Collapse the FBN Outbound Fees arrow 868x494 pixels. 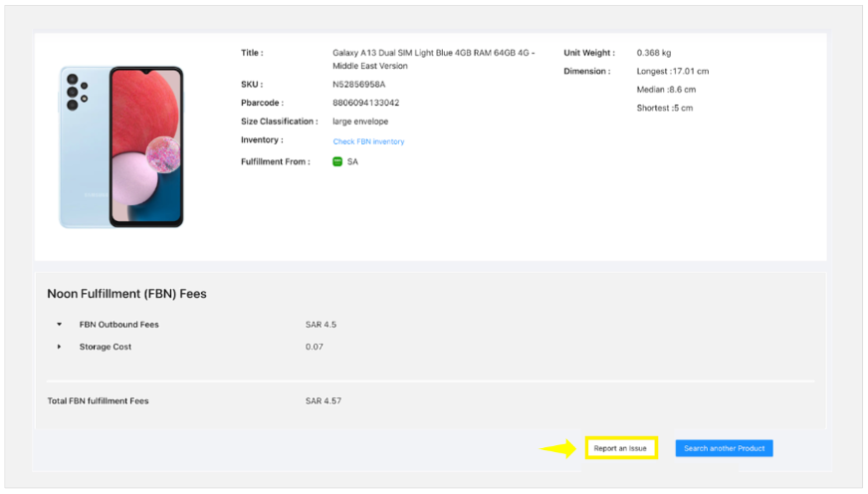click(59, 325)
